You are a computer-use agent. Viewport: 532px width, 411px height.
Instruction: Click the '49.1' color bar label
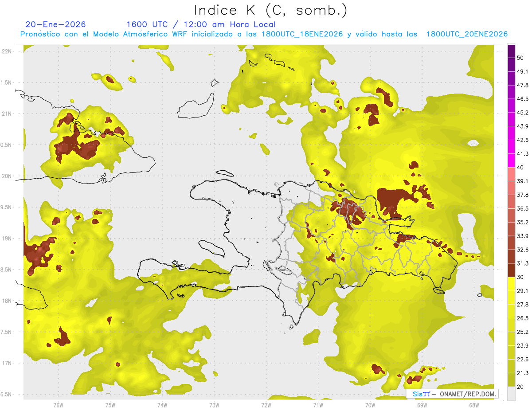point(523,71)
